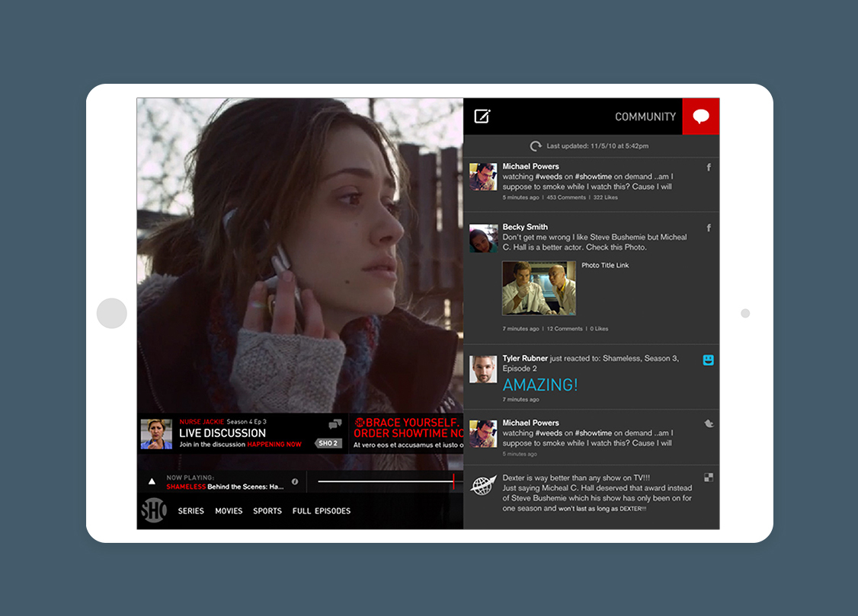858x616 pixels.
Task: Open the Series menu
Action: (x=191, y=511)
